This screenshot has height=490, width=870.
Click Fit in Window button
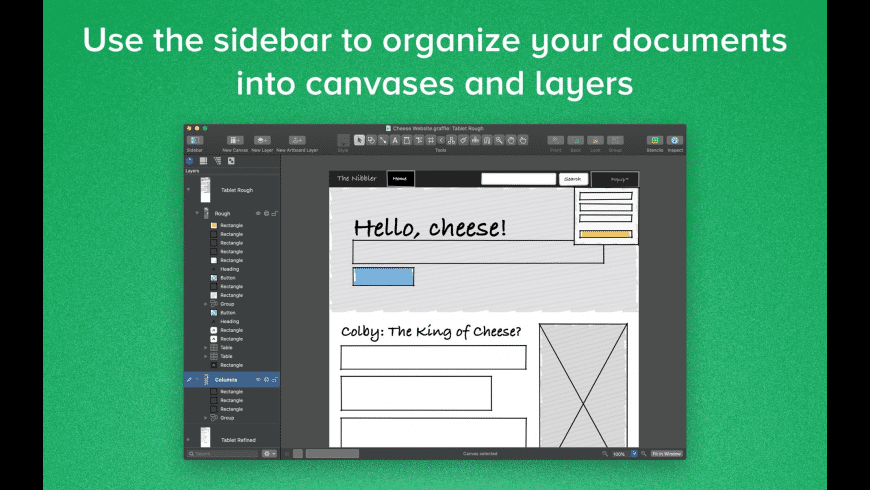point(666,454)
